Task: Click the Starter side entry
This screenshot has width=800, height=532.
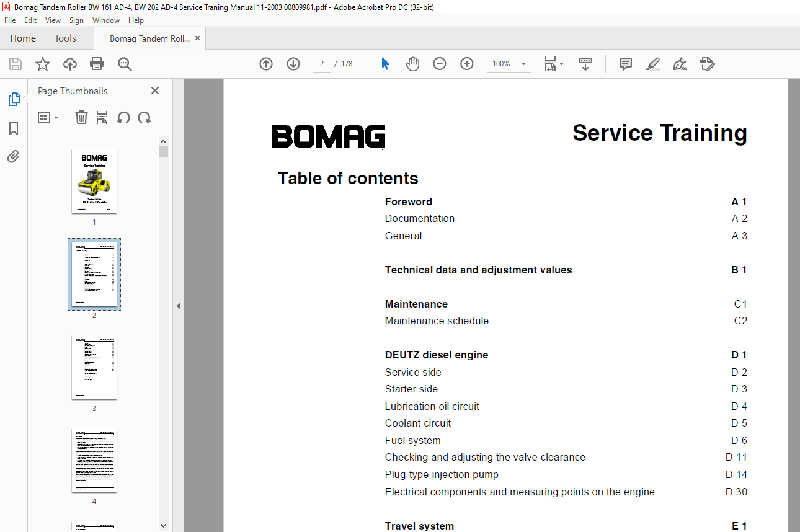Action: tap(411, 389)
